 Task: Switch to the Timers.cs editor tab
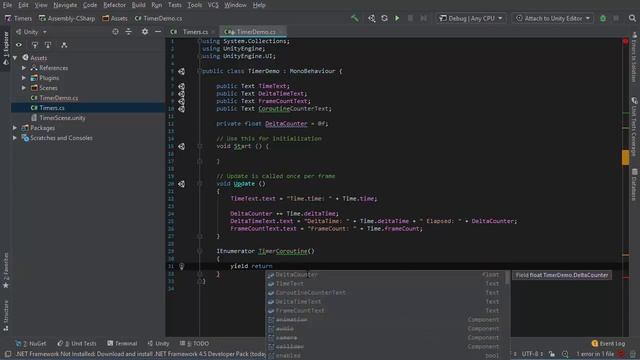pos(192,31)
